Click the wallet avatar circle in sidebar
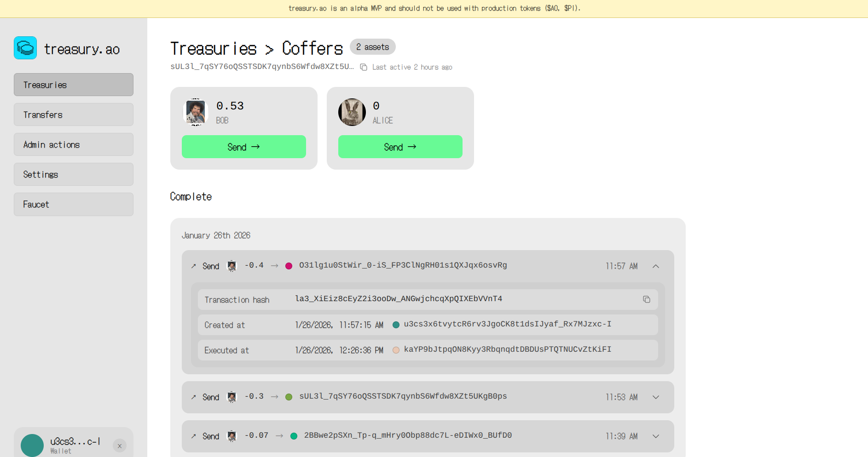The image size is (868, 457). click(32, 445)
